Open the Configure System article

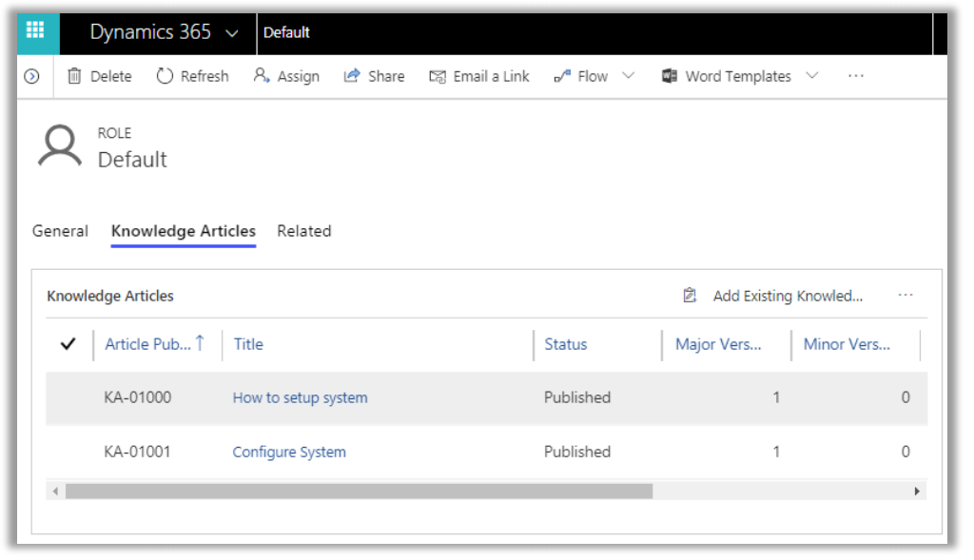pos(289,452)
